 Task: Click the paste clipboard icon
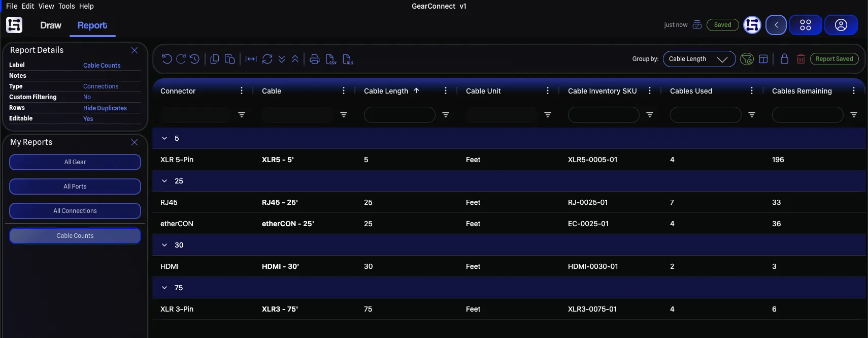[229, 59]
